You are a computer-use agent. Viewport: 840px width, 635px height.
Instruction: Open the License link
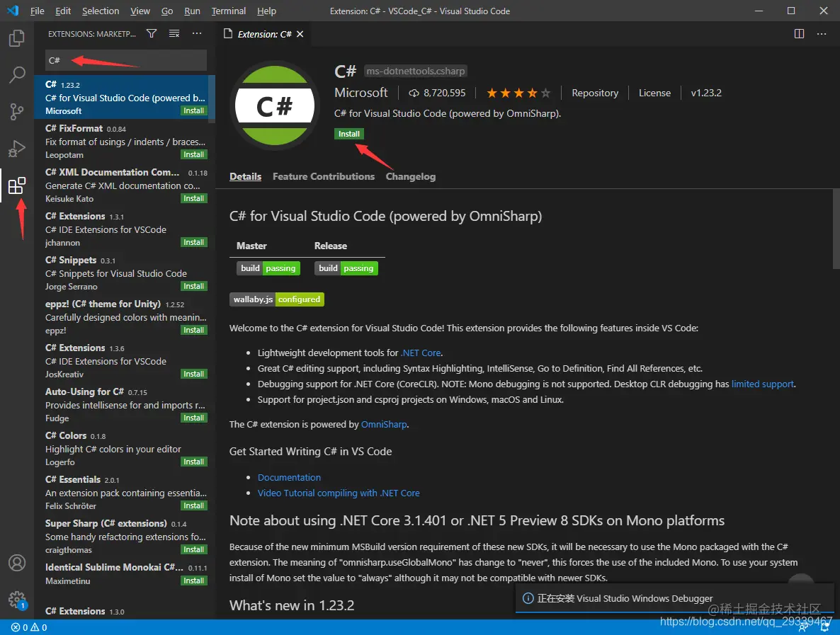(654, 93)
